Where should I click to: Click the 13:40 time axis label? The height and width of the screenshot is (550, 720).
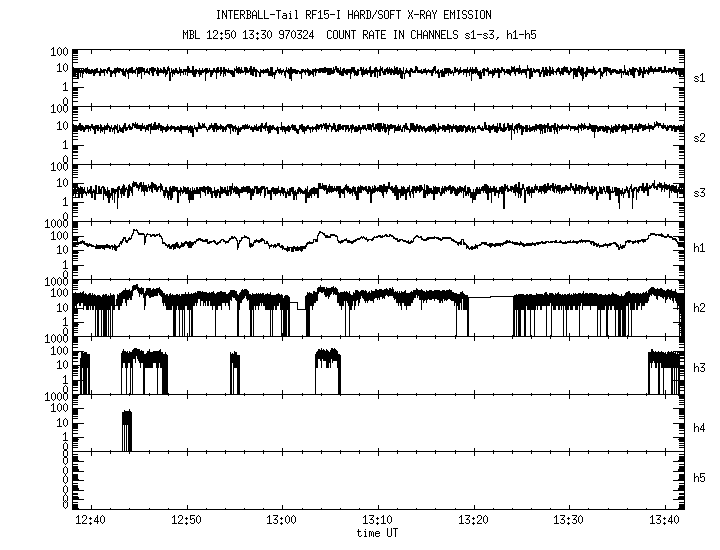[663, 520]
